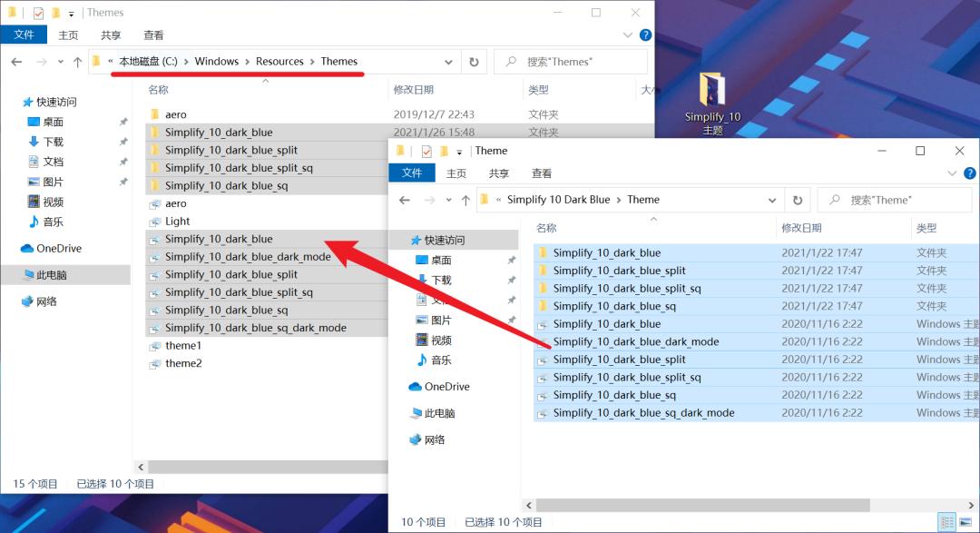
Task: Open the 文件 menu in Themes window
Action: (x=24, y=35)
